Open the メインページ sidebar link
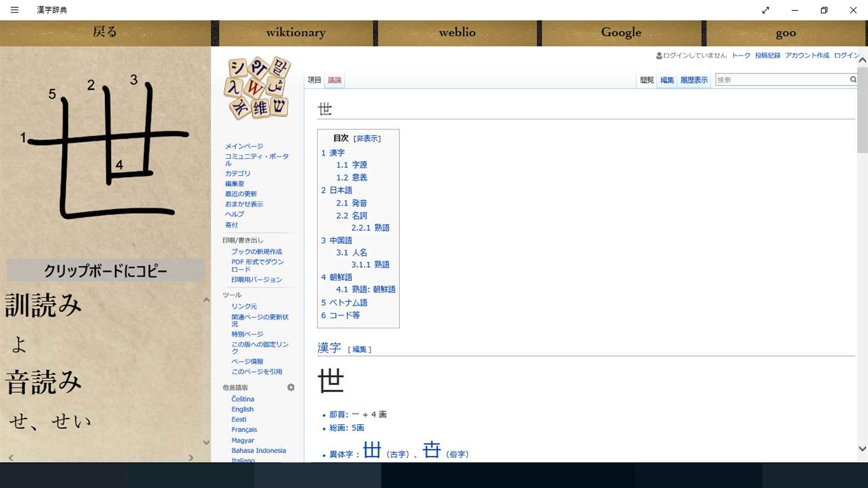 click(x=244, y=146)
